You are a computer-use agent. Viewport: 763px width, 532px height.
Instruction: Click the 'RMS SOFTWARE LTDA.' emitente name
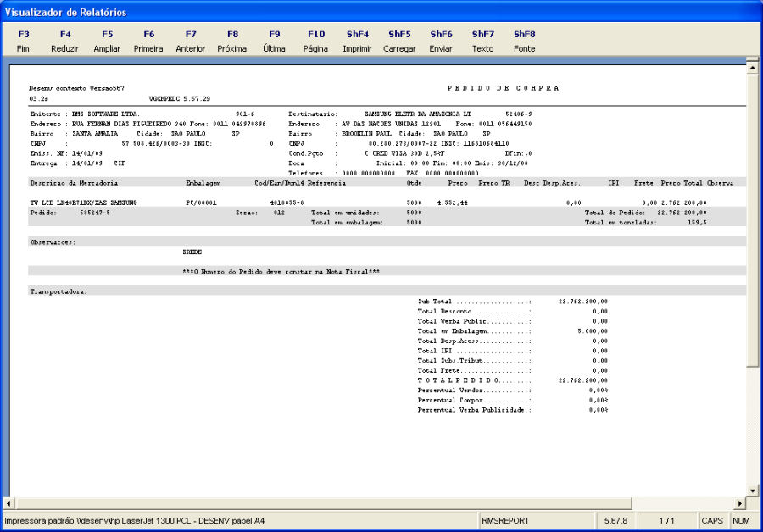pos(106,114)
